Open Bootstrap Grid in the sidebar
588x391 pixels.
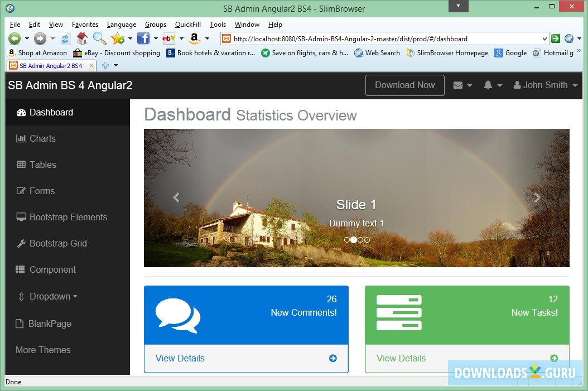coord(68,244)
